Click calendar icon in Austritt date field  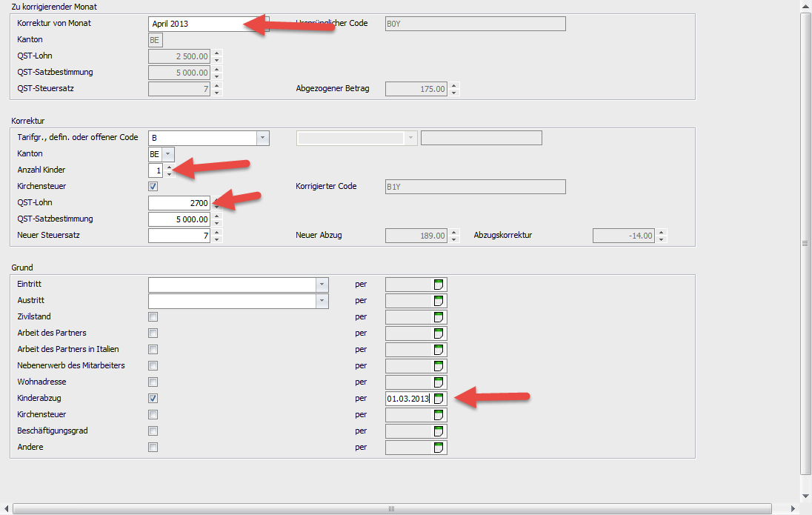(438, 301)
